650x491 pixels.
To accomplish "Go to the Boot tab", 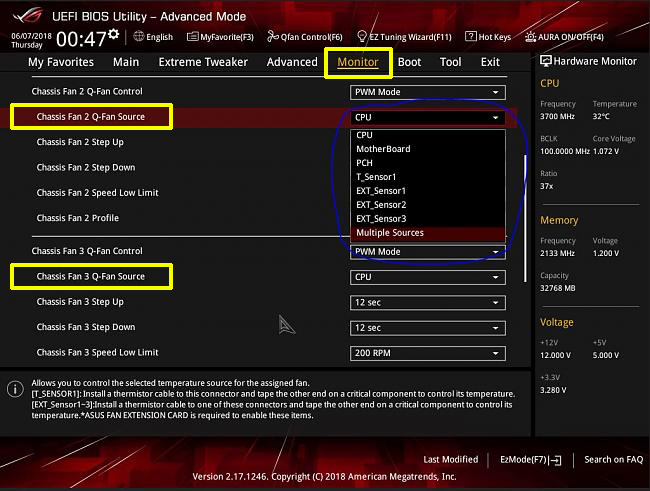I will point(410,62).
